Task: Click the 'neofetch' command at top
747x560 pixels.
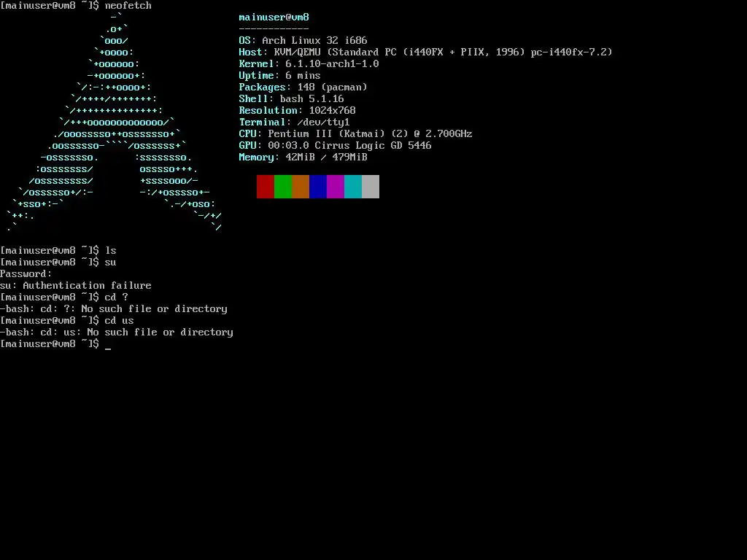Action: (x=128, y=6)
